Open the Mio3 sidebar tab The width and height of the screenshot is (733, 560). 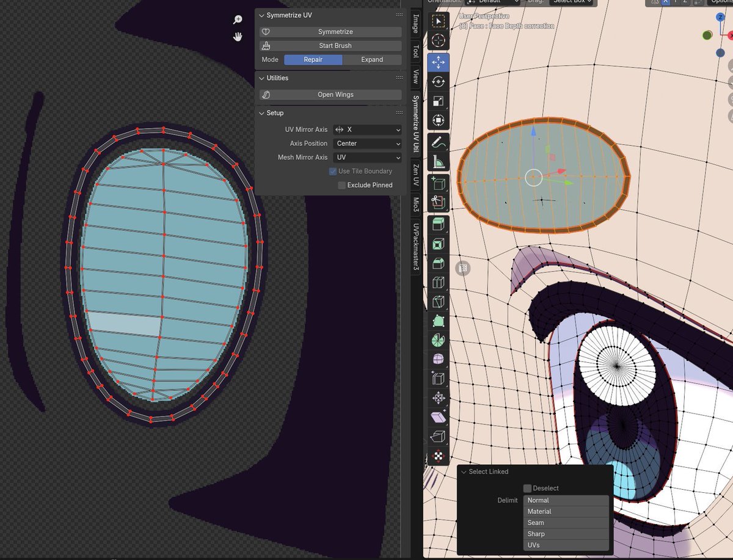click(x=416, y=205)
